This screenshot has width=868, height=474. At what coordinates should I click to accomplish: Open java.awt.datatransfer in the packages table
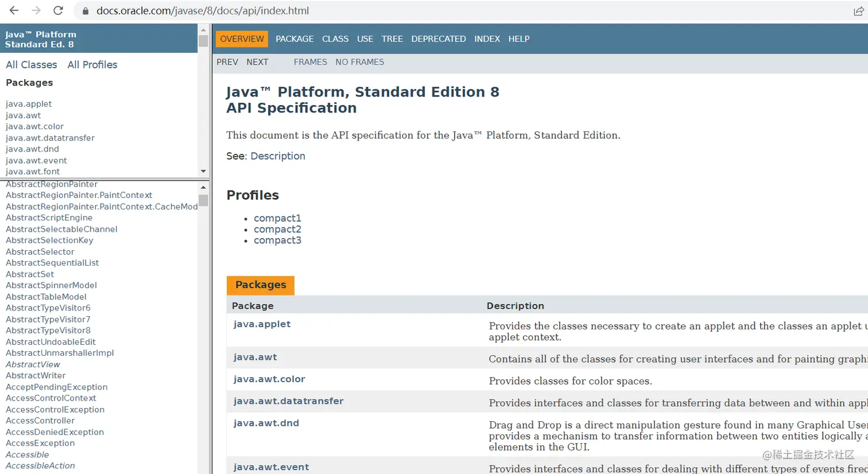(288, 401)
